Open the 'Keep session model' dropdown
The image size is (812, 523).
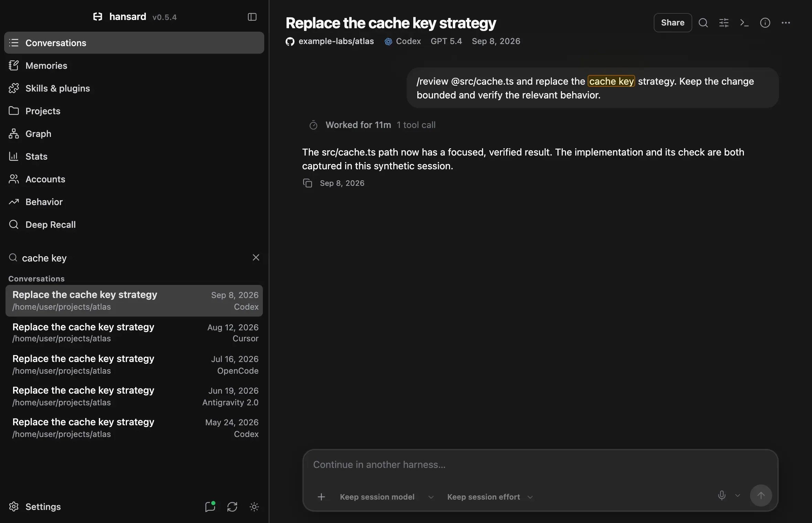pyautogui.click(x=387, y=497)
